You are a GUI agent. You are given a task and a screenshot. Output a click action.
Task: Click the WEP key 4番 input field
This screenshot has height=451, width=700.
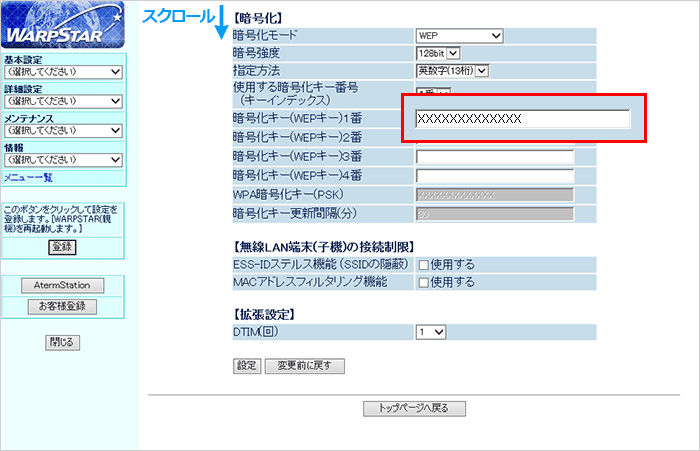click(x=494, y=176)
